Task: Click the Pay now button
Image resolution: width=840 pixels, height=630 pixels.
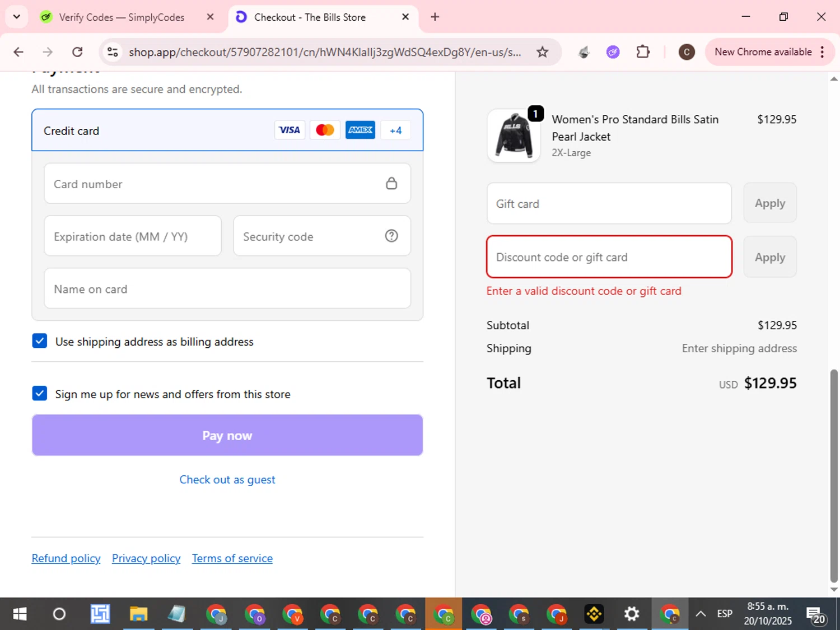Action: coord(227,435)
